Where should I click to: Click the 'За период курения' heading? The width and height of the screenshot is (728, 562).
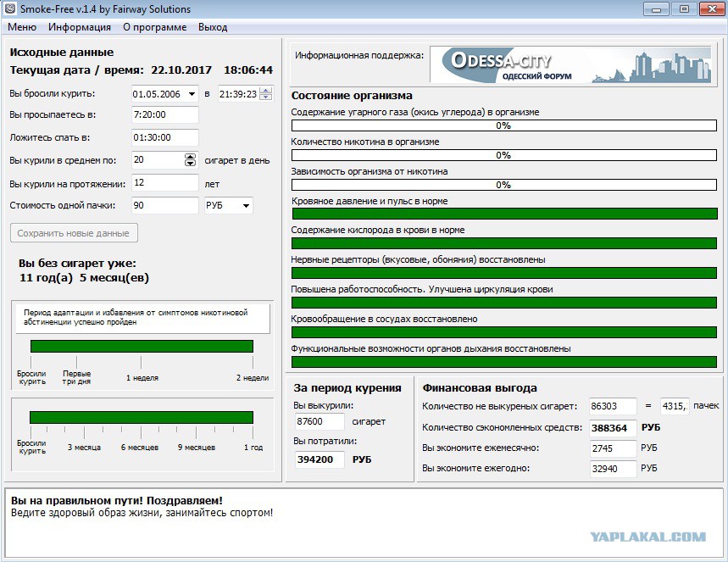[347, 388]
